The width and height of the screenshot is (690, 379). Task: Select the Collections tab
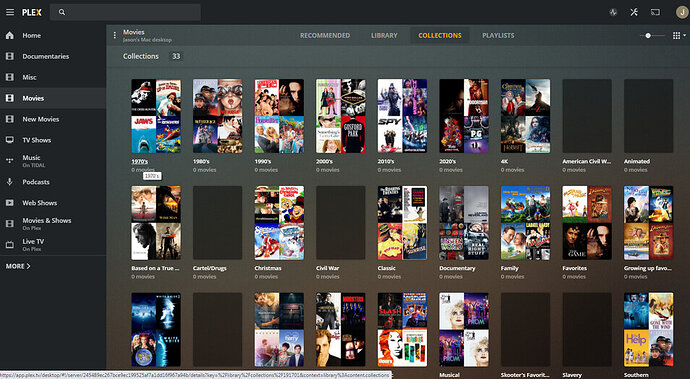tap(440, 36)
